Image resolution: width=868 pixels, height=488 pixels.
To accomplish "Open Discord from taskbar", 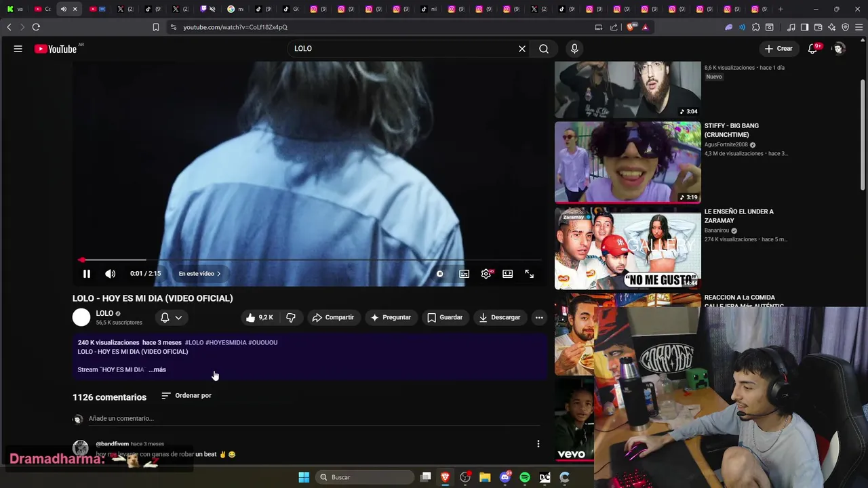I will [x=505, y=477].
